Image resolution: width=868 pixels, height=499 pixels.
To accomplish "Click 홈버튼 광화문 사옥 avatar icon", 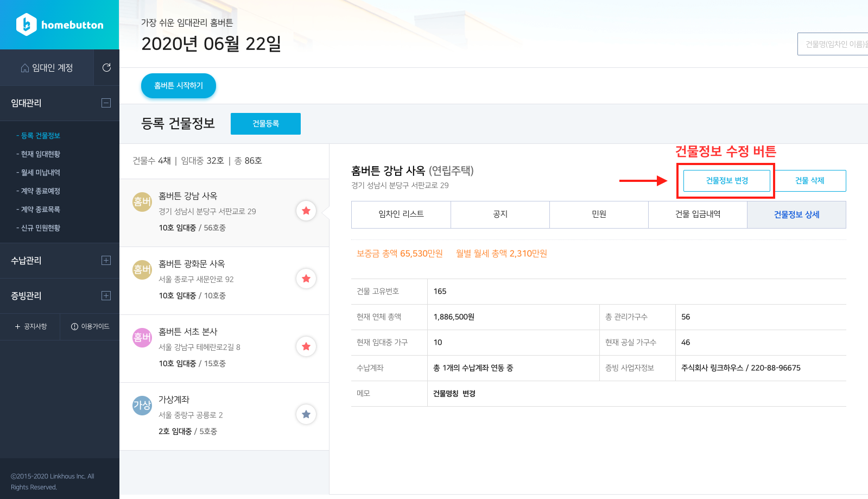I will coord(142,270).
